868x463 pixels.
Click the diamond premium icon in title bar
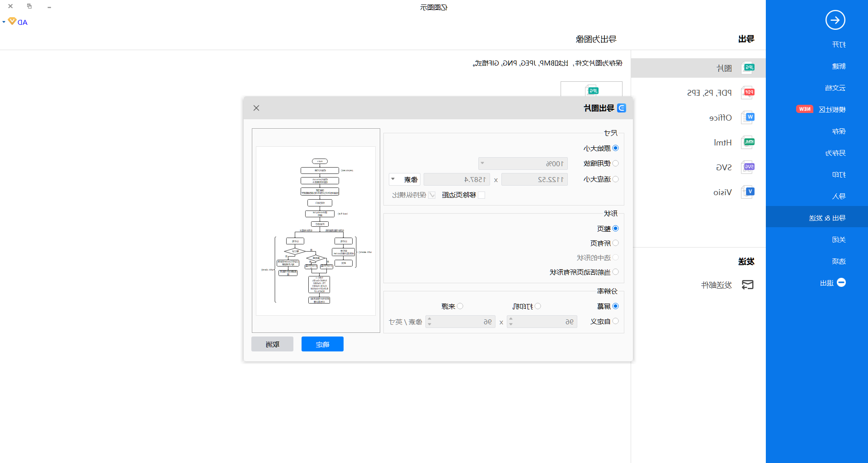click(x=12, y=21)
